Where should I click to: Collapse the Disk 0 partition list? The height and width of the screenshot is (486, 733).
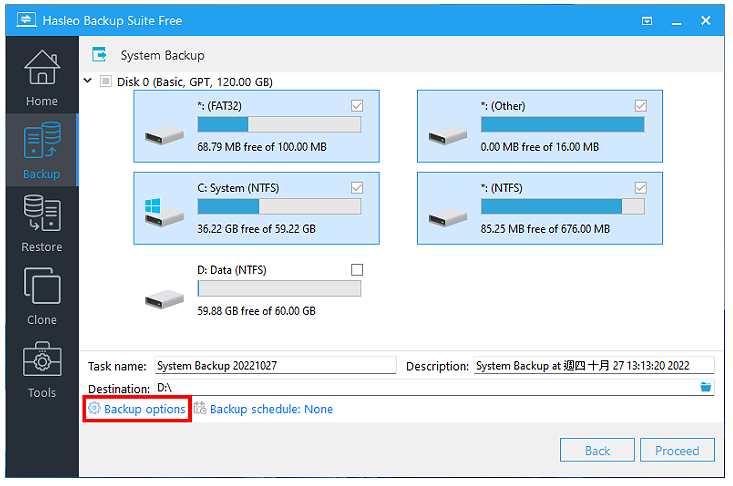pos(87,80)
